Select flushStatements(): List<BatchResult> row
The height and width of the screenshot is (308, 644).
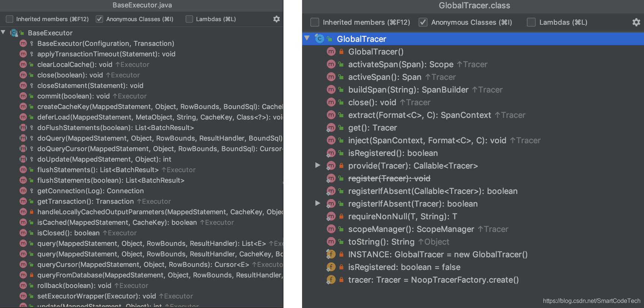142,170
